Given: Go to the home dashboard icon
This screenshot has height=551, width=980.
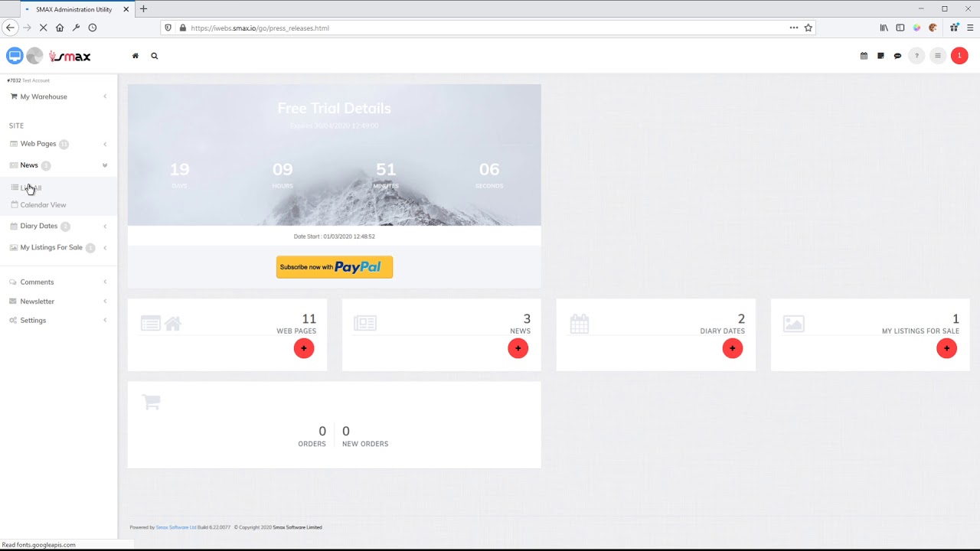Looking at the screenshot, I should 136,56.
